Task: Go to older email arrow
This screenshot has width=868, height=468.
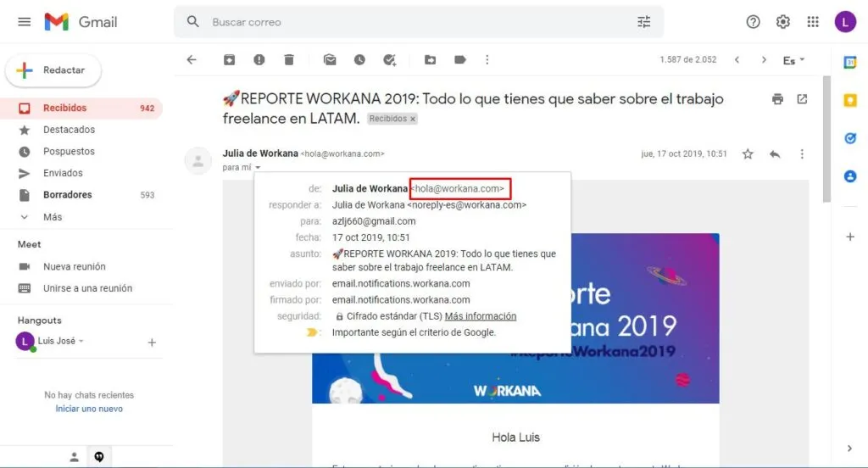Action: point(764,60)
